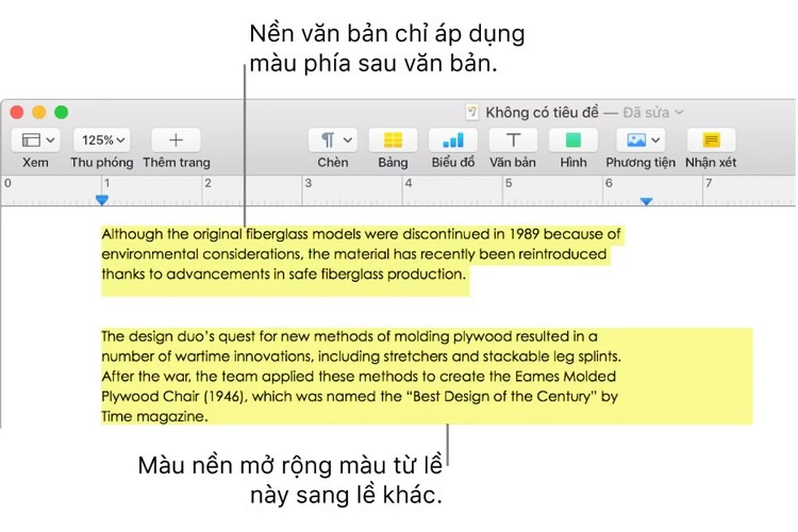Click the ruler at mark 5
This screenshot has height=532, width=798.
[508, 183]
